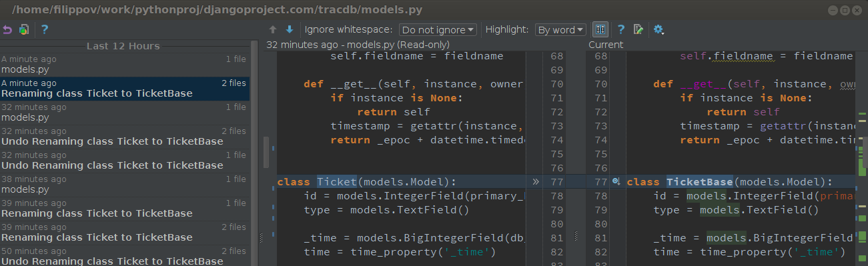Open the diff settings gear menu
The image size is (868, 266).
tap(659, 29)
